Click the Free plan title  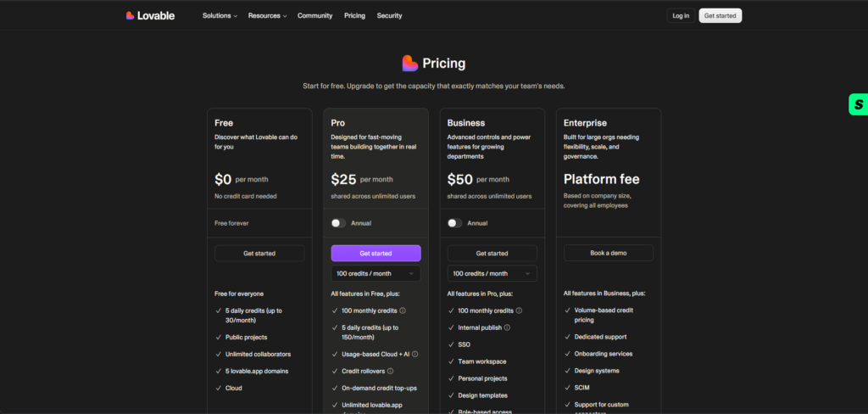pos(224,123)
